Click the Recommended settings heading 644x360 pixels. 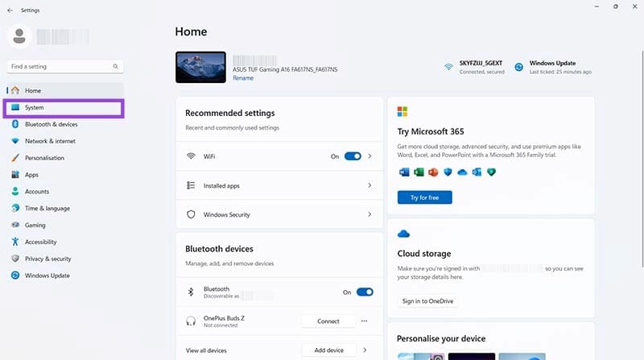(230, 113)
